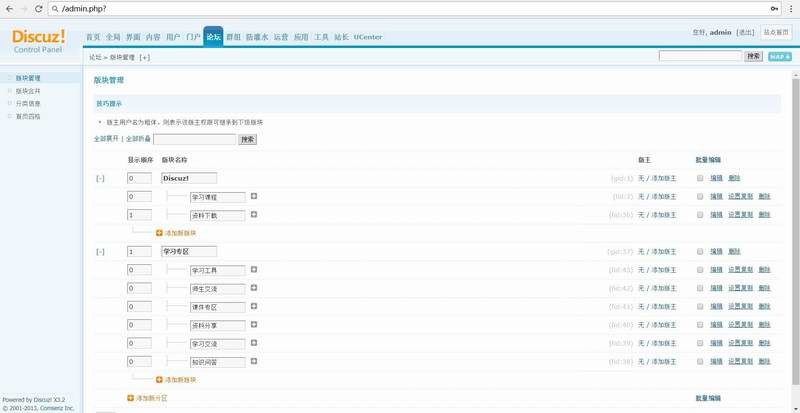Click 添加新版块 plus icon under Discuz! category
The height and width of the screenshot is (413, 800).
159,233
